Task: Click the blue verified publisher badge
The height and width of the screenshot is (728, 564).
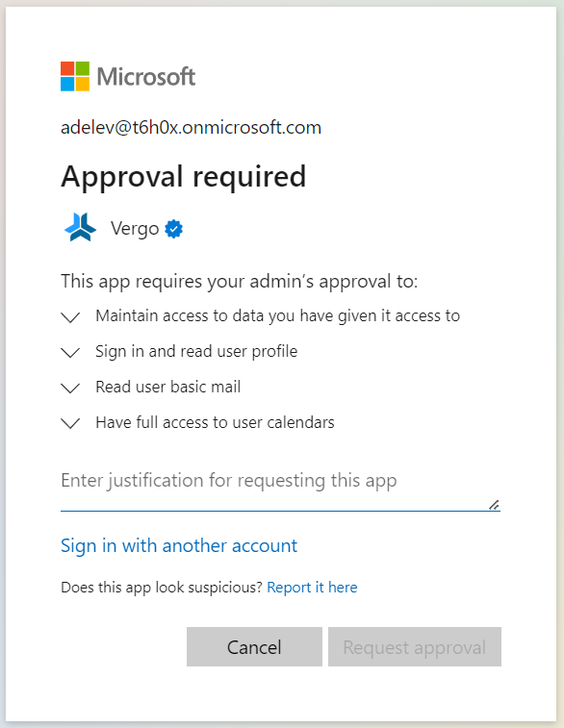Action: (x=174, y=229)
